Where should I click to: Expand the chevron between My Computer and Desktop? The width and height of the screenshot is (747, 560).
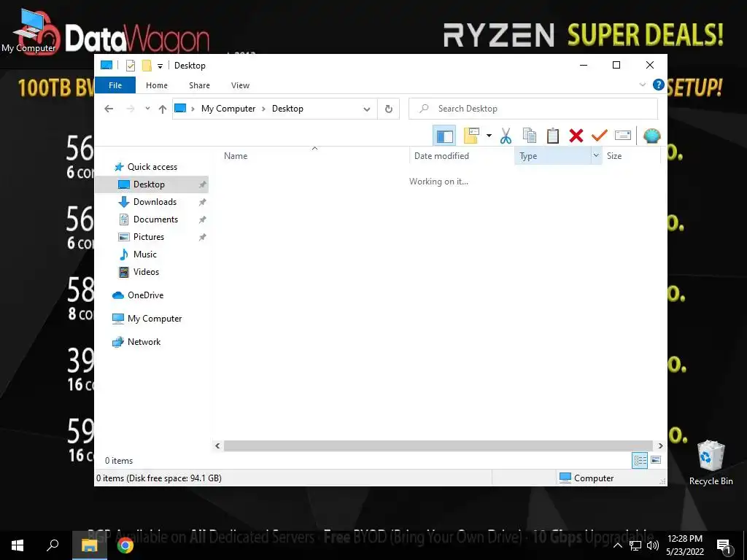click(x=263, y=109)
